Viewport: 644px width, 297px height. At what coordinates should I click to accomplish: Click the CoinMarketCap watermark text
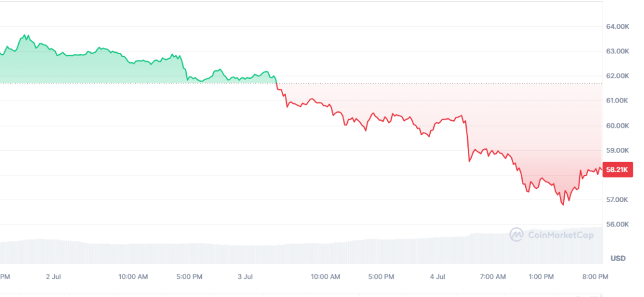point(557,235)
